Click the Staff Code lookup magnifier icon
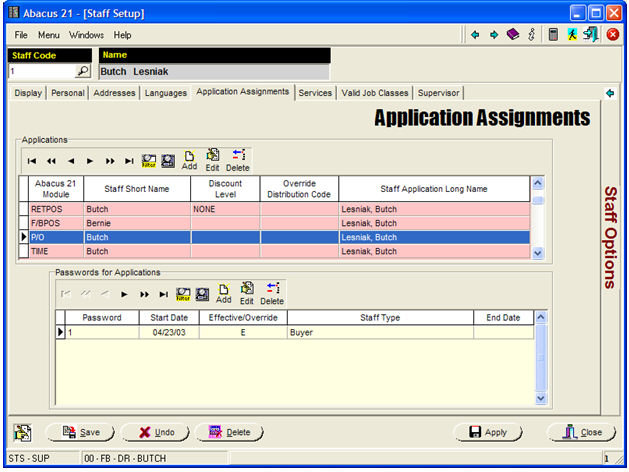The width and height of the screenshot is (629, 472). (x=83, y=72)
